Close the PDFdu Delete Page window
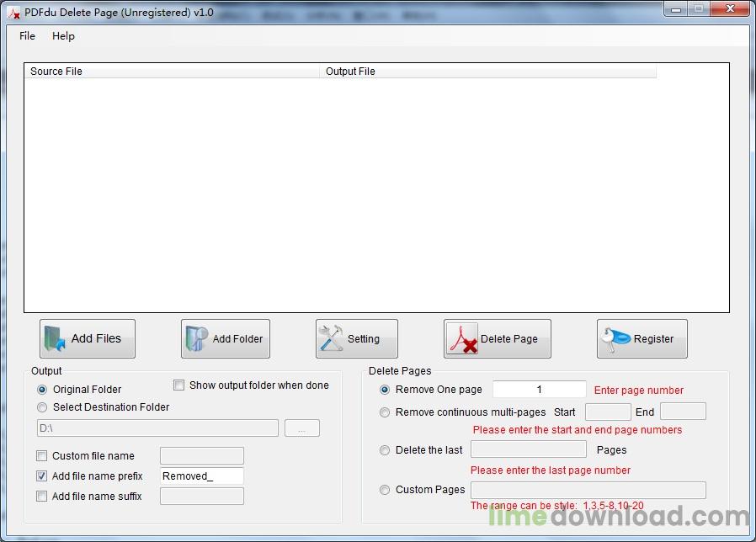This screenshot has width=756, height=542. pos(730,9)
